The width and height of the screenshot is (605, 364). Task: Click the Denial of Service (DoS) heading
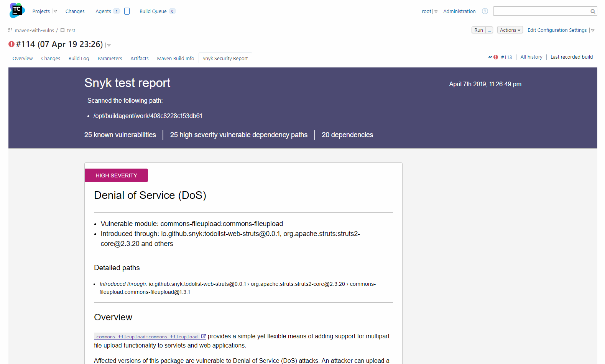coord(150,195)
